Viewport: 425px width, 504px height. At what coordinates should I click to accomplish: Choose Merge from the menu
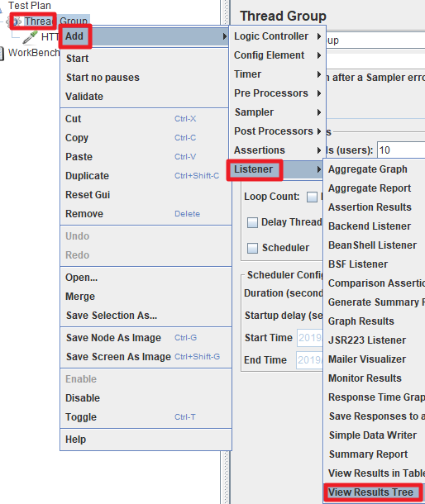tap(146, 296)
